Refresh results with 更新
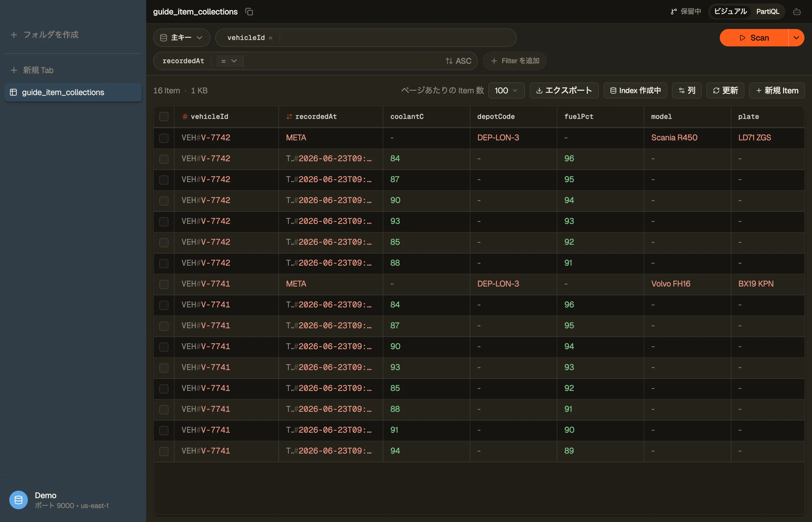 pyautogui.click(x=725, y=90)
